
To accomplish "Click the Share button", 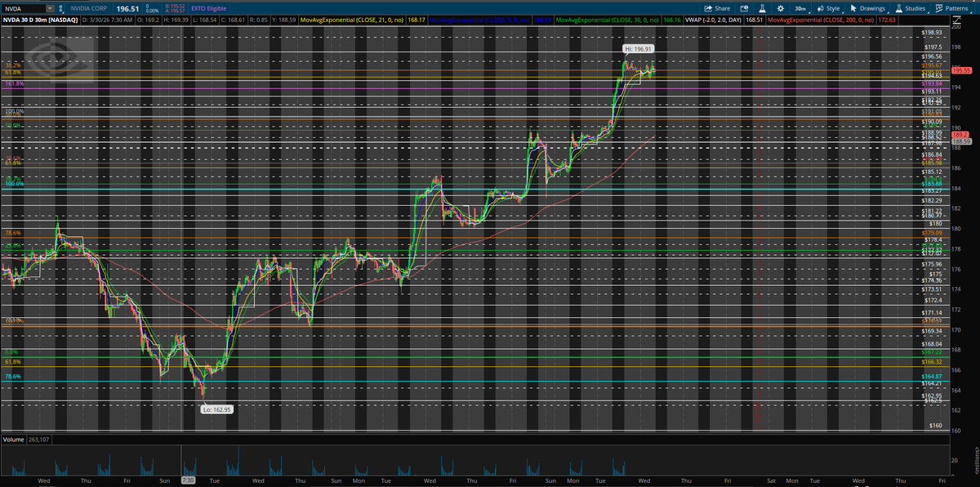I will click(716, 7).
